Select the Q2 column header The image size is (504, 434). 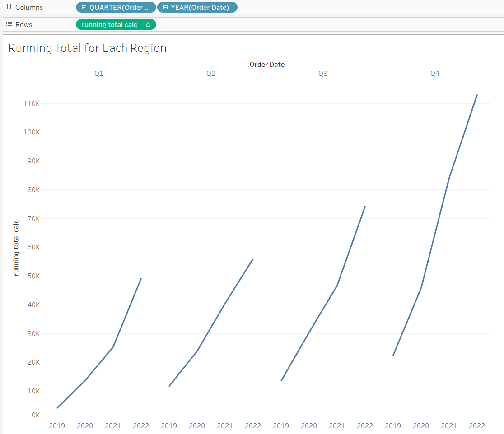click(x=211, y=73)
